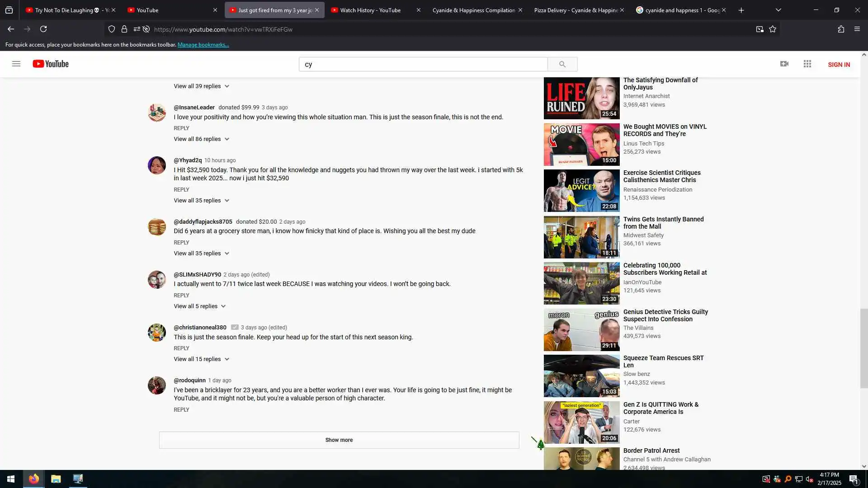
Task: Open the Firefox extensions puzzle icon
Action: 841,29
